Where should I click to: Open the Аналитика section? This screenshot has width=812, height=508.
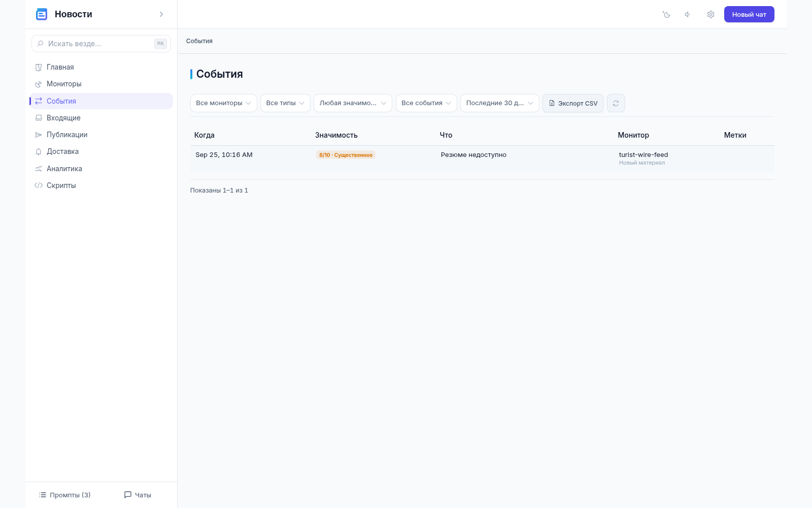coord(101,169)
